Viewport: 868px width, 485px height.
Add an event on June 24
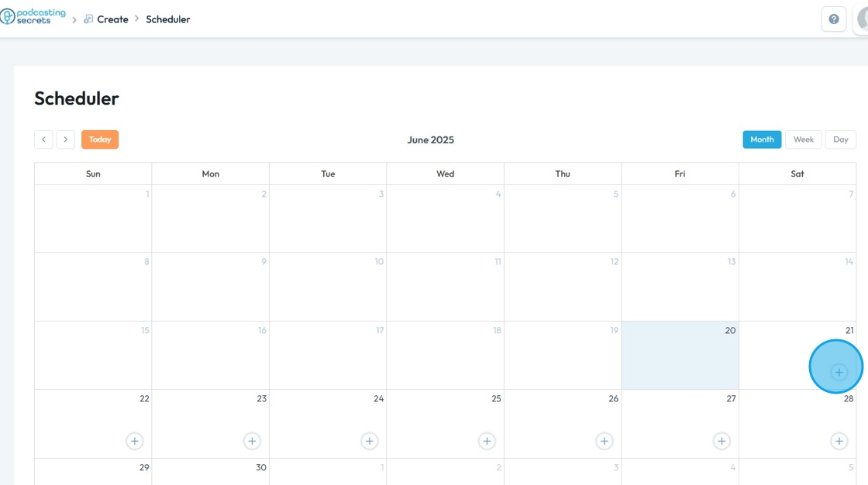(x=369, y=442)
